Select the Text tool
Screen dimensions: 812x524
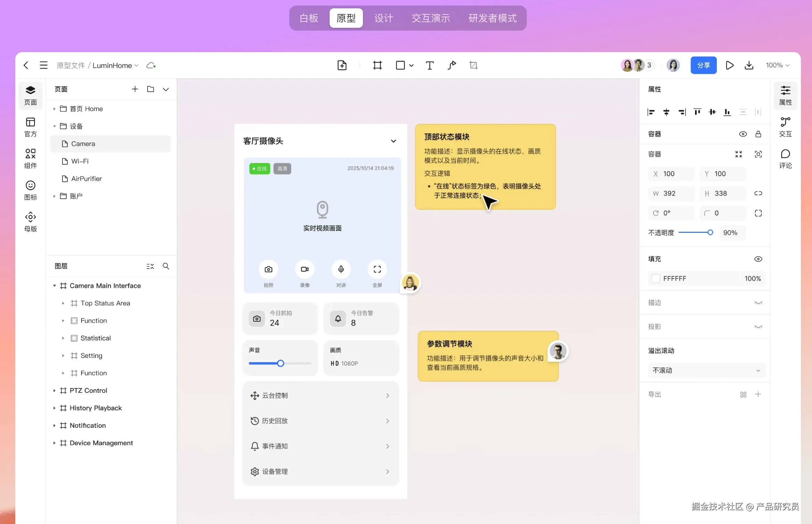tap(430, 65)
